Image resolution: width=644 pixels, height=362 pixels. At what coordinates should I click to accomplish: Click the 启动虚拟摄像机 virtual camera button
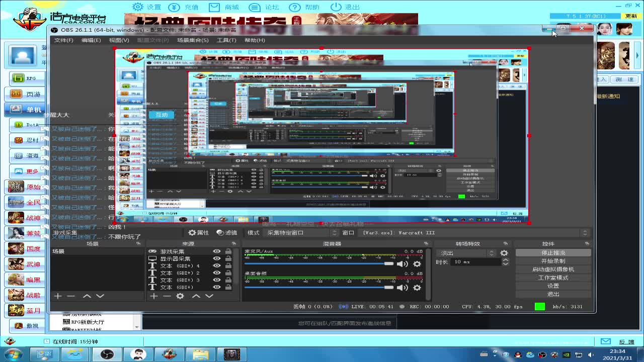point(553,269)
